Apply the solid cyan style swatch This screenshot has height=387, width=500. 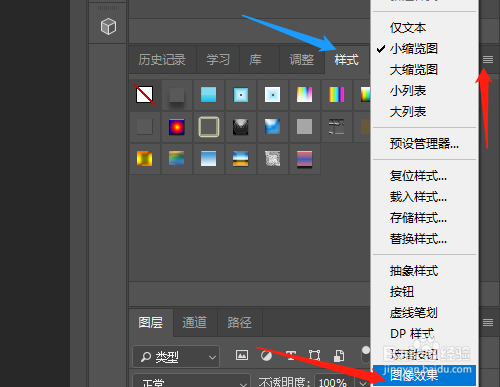pos(208,95)
